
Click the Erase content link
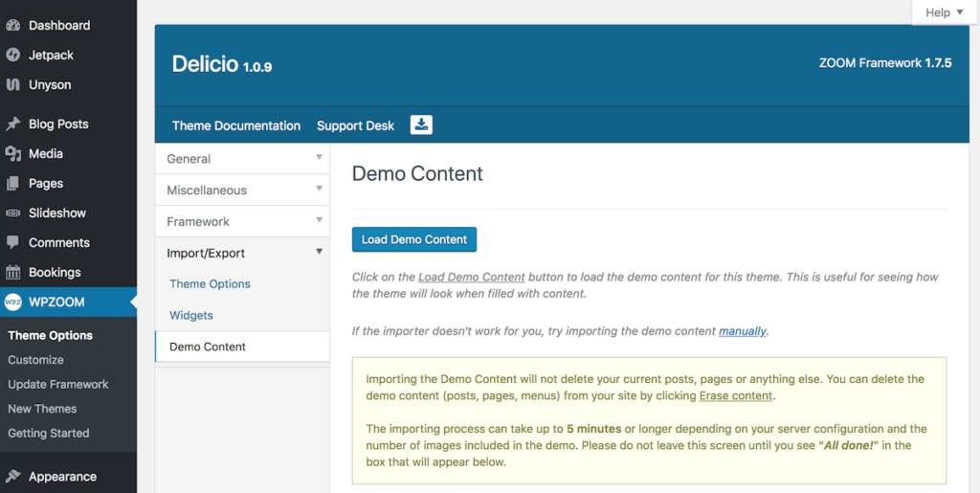coord(736,395)
